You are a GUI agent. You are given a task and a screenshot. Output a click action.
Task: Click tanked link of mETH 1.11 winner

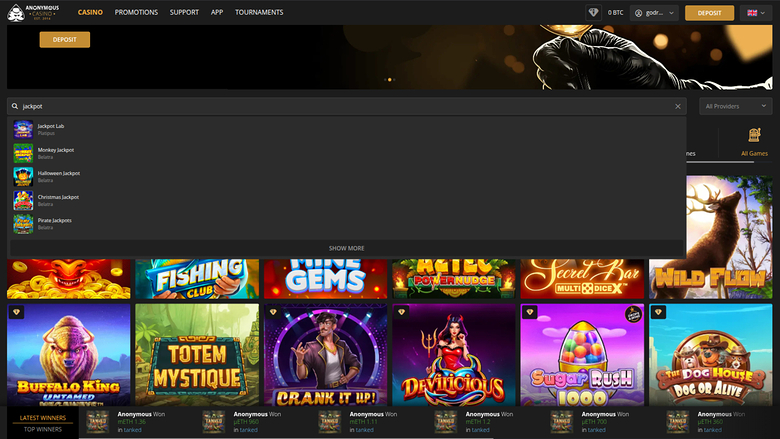point(364,430)
